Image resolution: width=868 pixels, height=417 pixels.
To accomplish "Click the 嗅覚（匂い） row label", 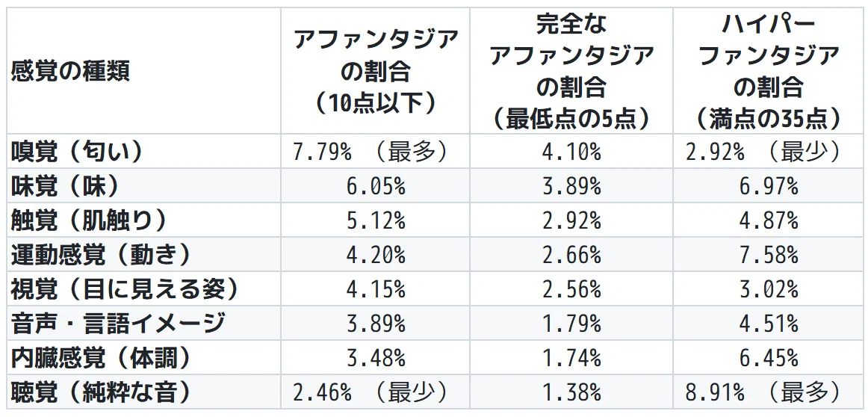I will 143,151.
